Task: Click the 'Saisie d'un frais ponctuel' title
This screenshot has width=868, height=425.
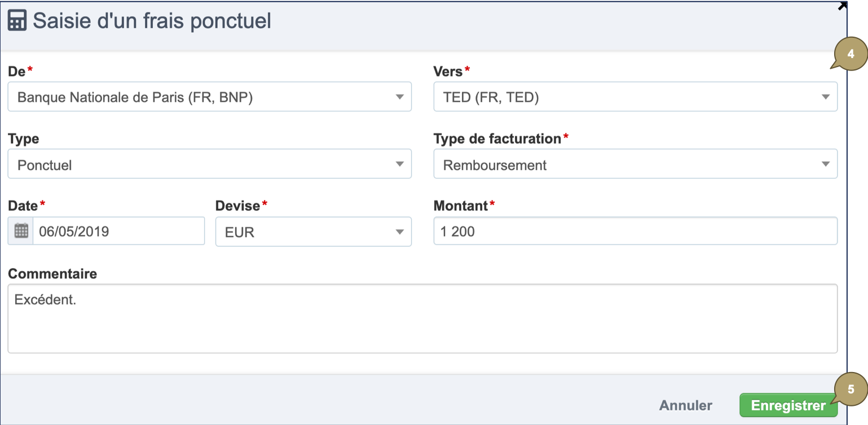Action: point(152,21)
